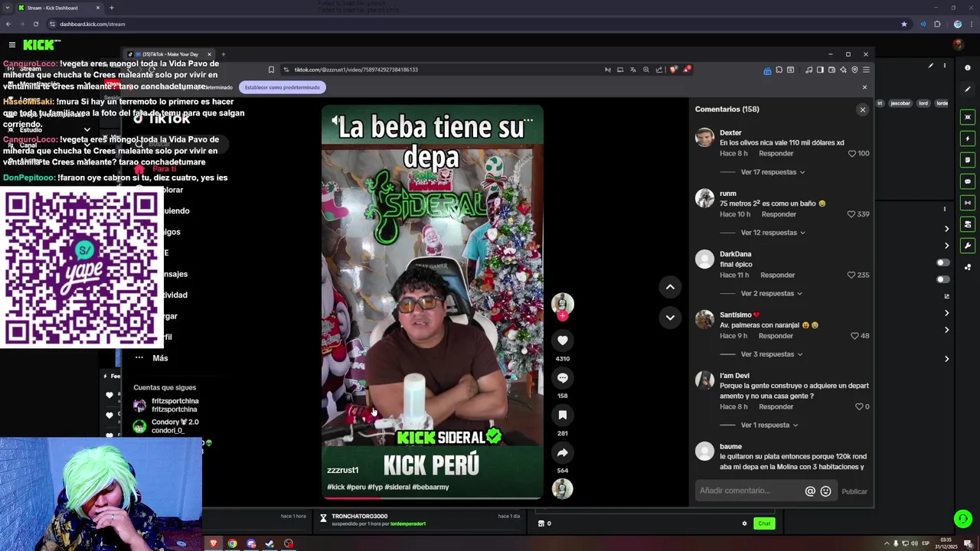Open zzzrust1 creator avatar with follow plus

563,305
